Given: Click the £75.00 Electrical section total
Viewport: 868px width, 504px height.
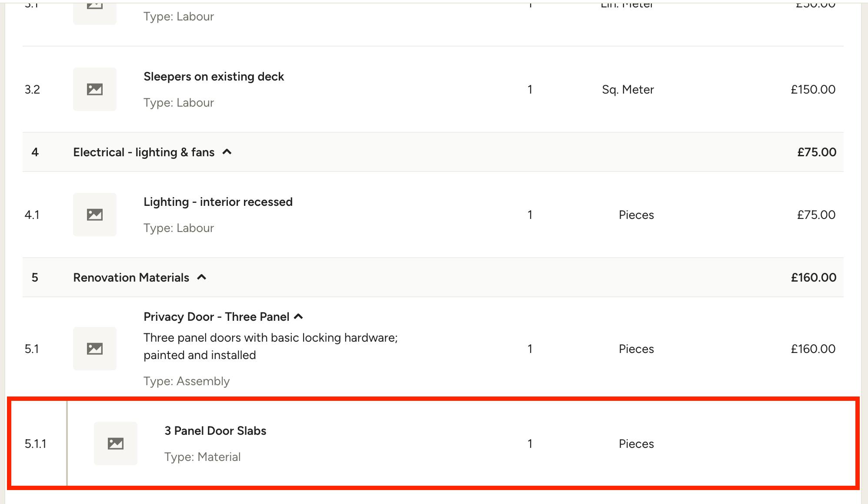Looking at the screenshot, I should point(817,152).
